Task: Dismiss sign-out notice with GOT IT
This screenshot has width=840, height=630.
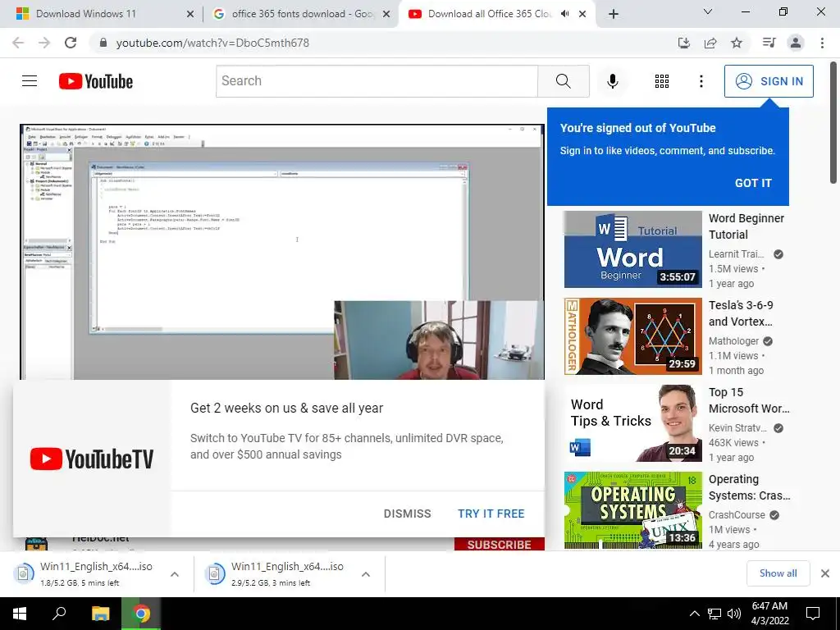Action: coord(753,183)
